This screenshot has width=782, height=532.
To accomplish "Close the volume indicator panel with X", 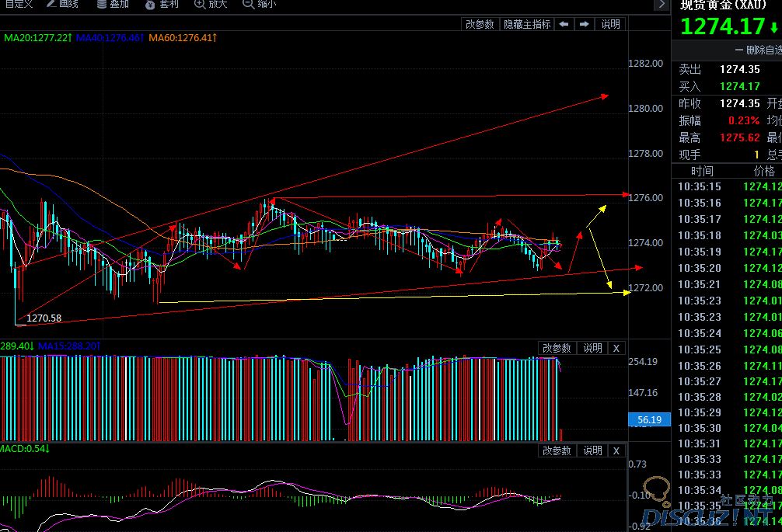I will coord(616,348).
